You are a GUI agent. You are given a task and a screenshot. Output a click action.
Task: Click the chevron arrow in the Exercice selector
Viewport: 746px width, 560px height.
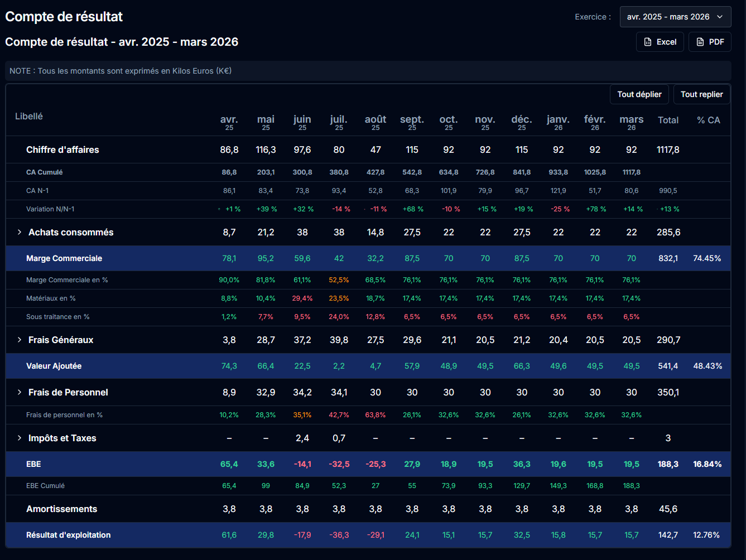(720, 17)
